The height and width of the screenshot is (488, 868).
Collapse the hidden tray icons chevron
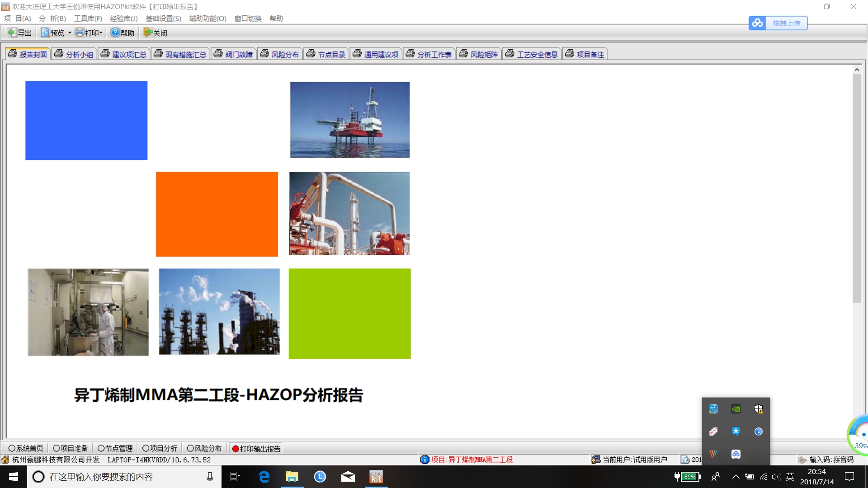tap(736, 477)
